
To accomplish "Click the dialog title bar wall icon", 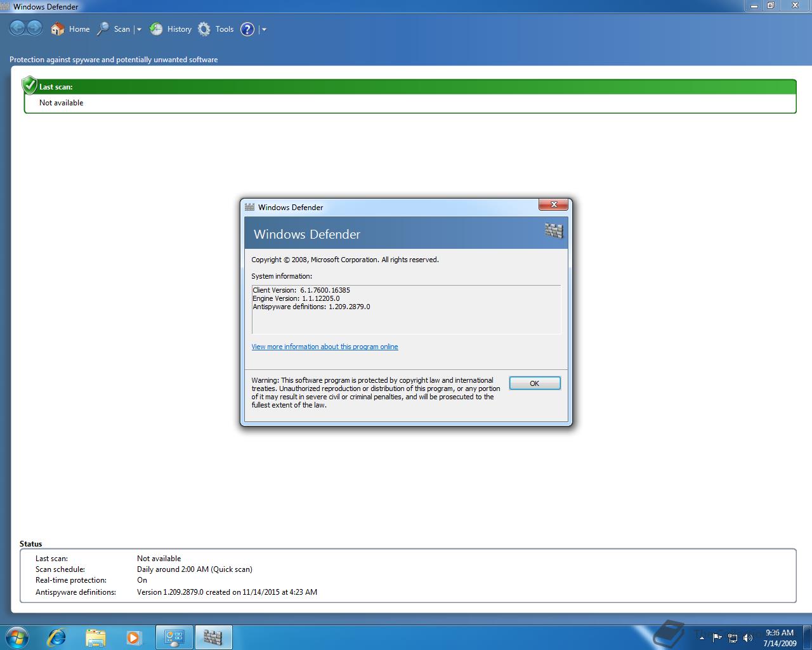I will [250, 207].
